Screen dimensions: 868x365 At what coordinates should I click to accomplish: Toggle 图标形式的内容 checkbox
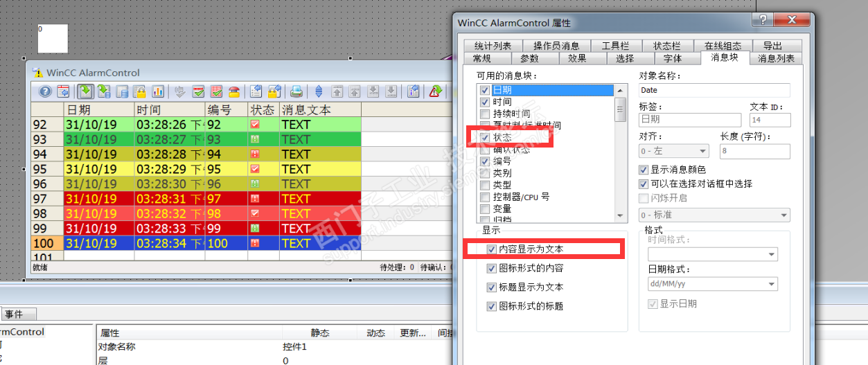[491, 268]
